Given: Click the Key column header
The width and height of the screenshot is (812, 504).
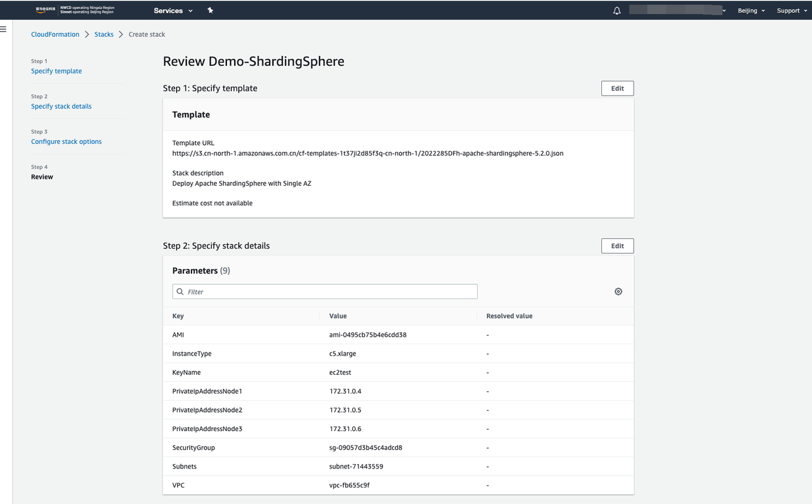Looking at the screenshot, I should pyautogui.click(x=178, y=316).
